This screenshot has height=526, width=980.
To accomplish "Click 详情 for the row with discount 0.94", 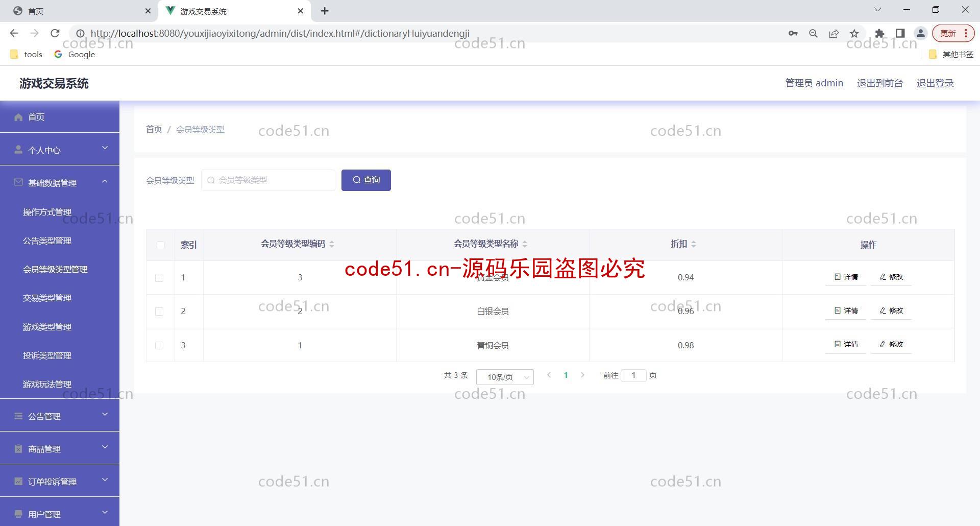I will tap(846, 277).
